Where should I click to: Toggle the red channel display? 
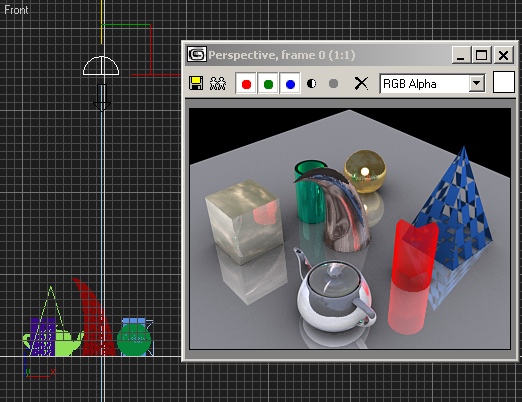(x=246, y=84)
